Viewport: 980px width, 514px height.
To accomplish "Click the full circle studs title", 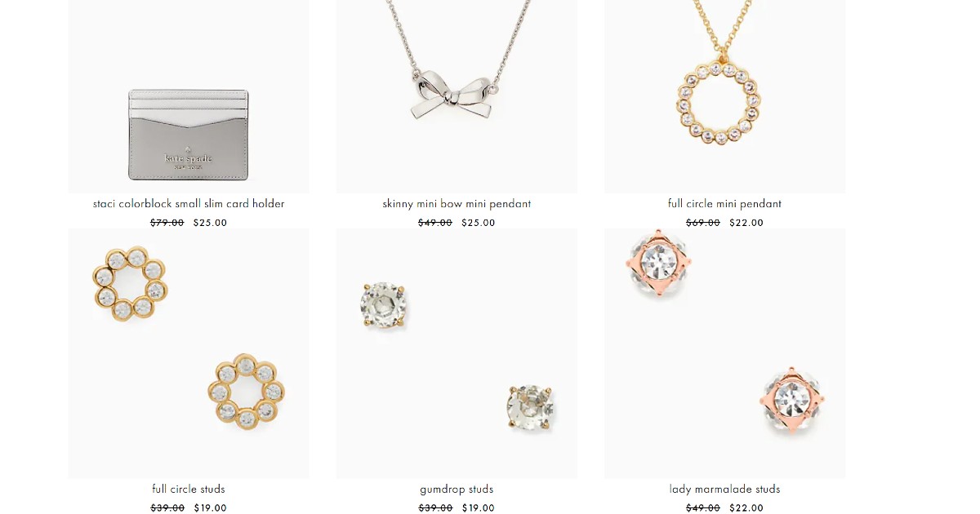I will (189, 490).
